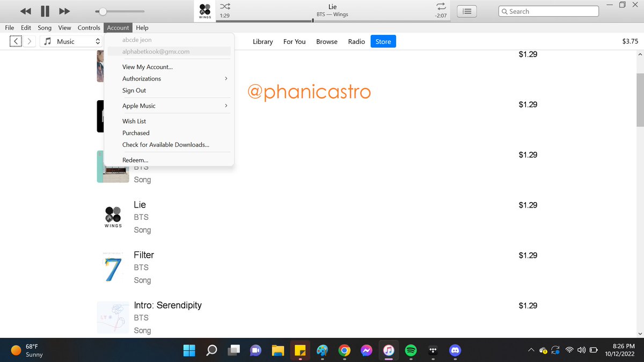Toggle shuffle in the now playing bar

coord(225,7)
